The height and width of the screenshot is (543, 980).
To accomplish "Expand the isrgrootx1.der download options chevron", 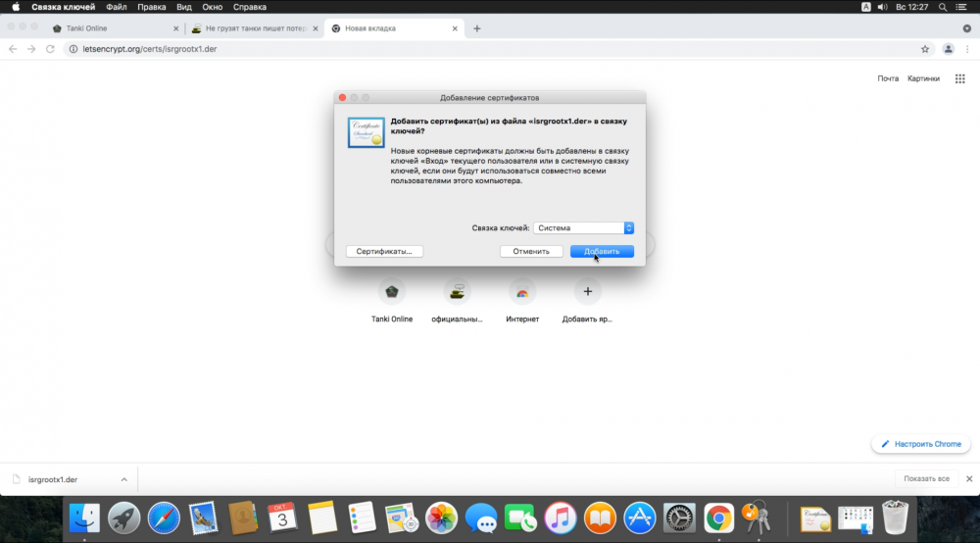I will click(123, 479).
